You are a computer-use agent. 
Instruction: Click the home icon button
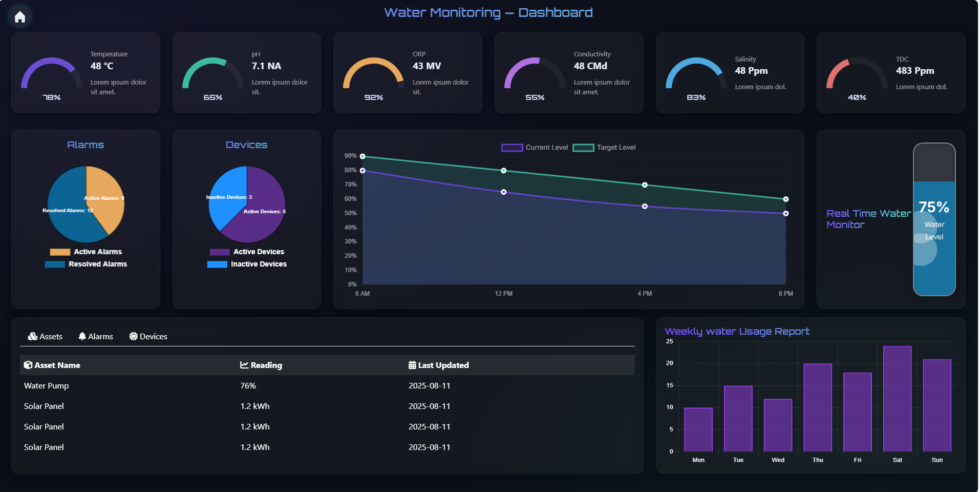click(x=20, y=17)
